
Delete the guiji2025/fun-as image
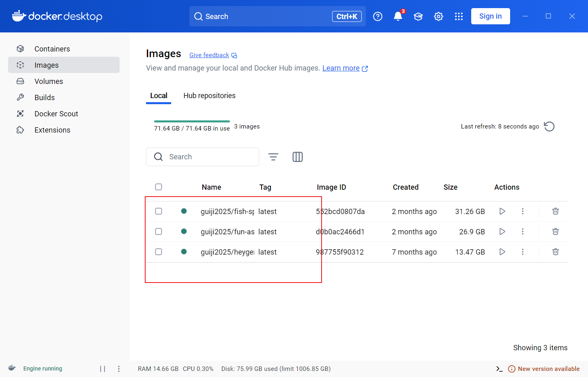click(x=556, y=231)
